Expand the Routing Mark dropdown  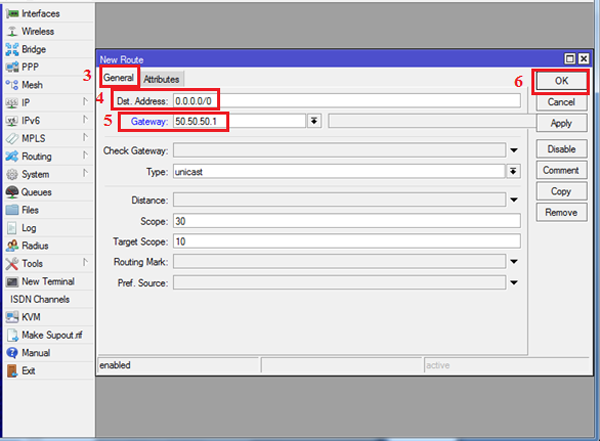(514, 262)
